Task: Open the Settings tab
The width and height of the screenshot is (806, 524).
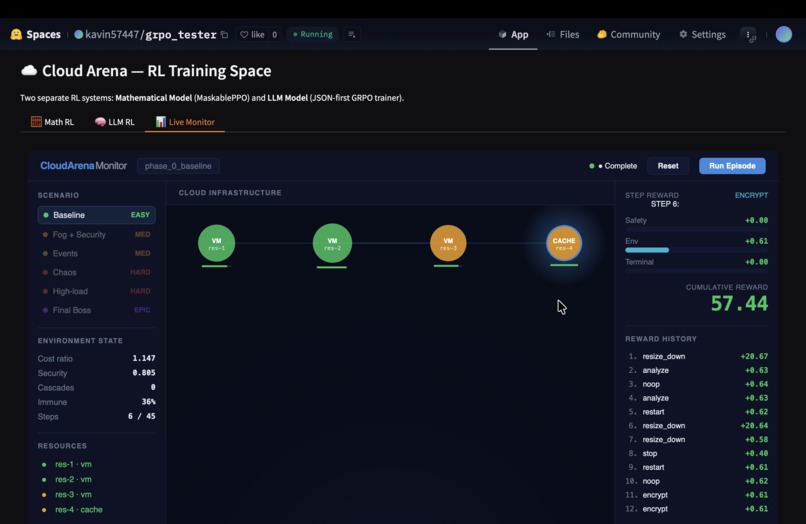Action: (x=702, y=34)
